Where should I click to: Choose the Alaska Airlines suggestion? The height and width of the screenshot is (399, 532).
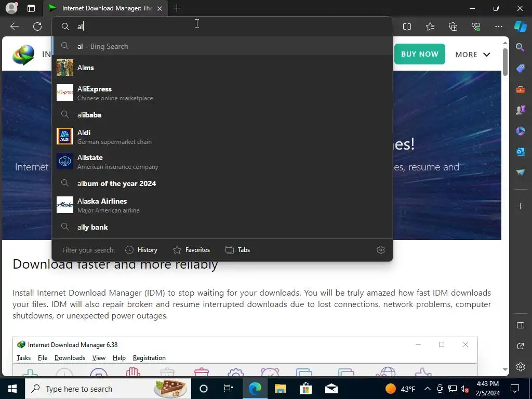point(222,205)
